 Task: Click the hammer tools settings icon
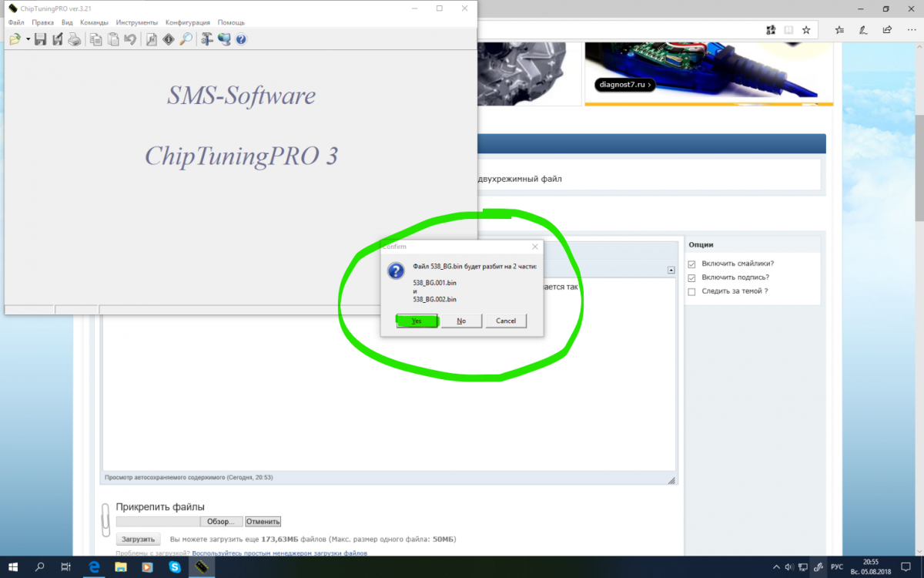(207, 39)
